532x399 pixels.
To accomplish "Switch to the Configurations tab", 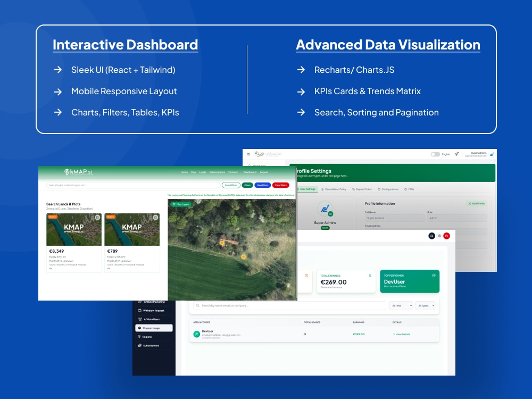I will pyautogui.click(x=388, y=189).
